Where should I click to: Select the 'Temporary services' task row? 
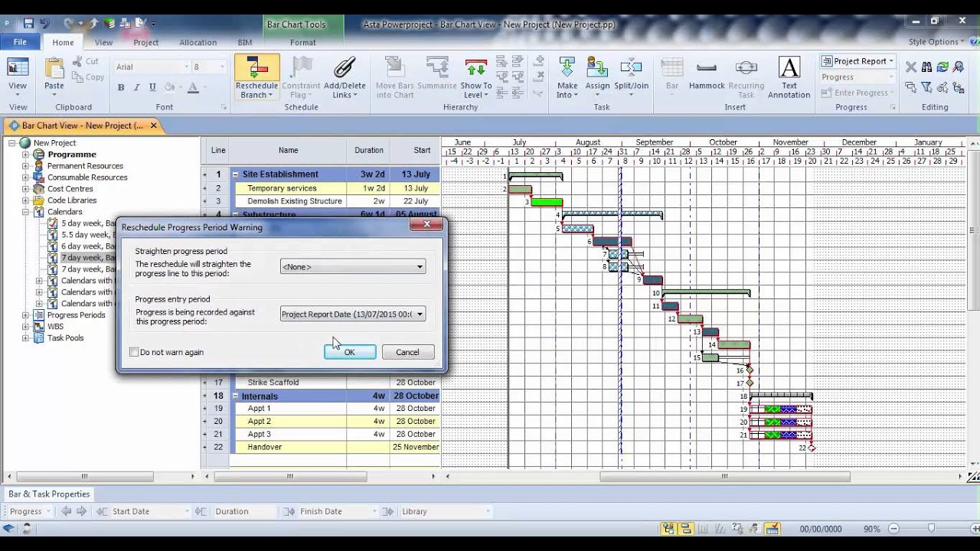[322, 188]
